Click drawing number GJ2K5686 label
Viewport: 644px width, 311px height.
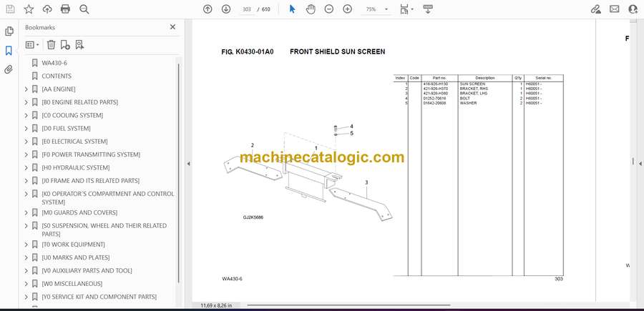coord(253,217)
